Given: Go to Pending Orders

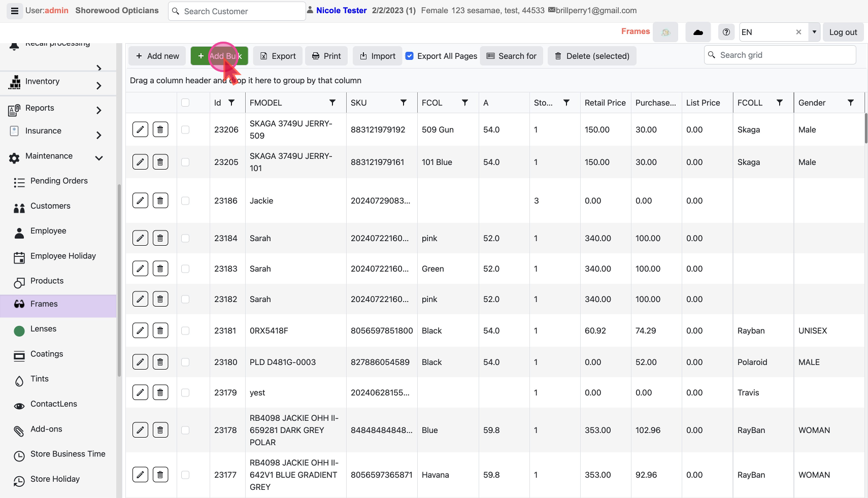Looking at the screenshot, I should click(x=59, y=181).
